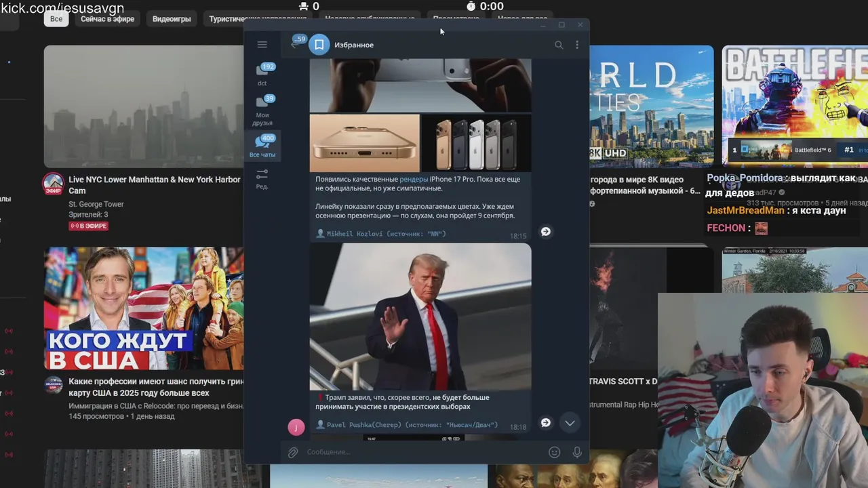Viewport: 868px width, 488px height.
Task: Click the В ЭФИРЕ live badge
Action: coord(88,226)
